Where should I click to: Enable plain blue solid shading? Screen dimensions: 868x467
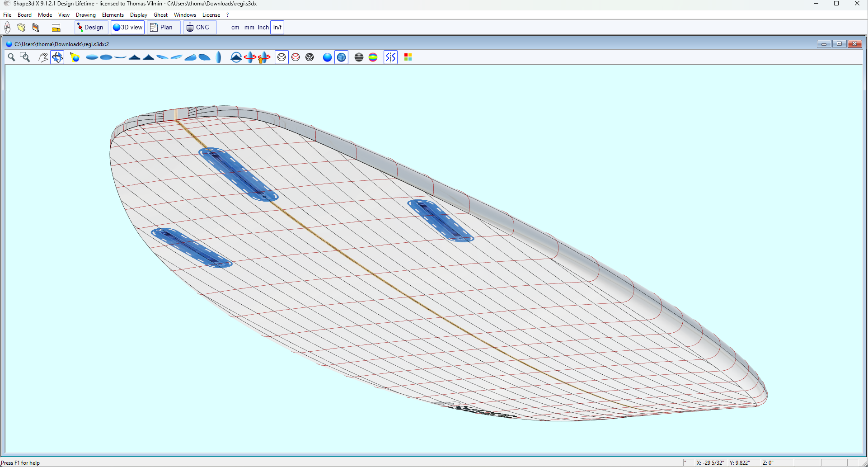(x=327, y=57)
